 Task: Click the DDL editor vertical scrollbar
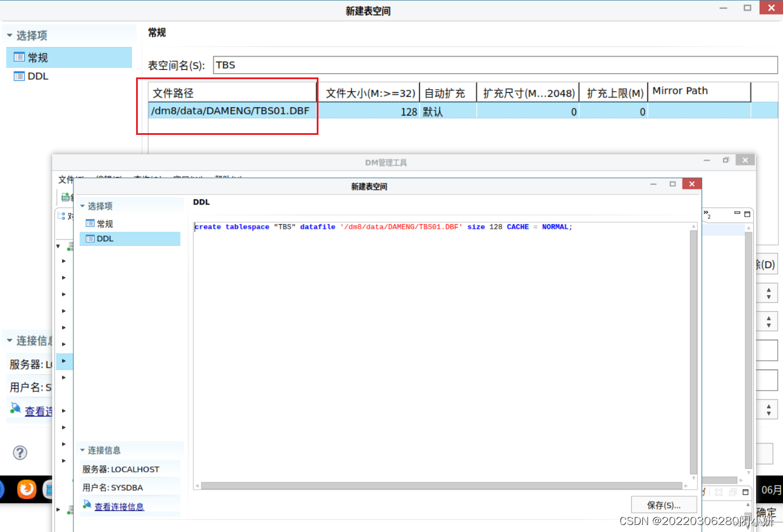tap(694, 352)
